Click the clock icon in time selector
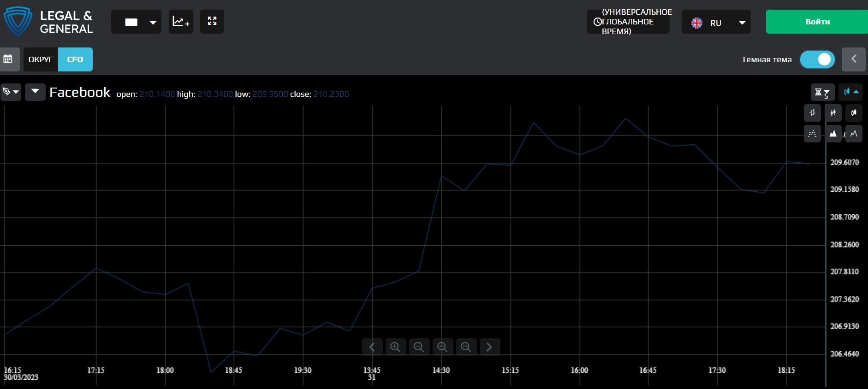Viewport: 868px width, 389px height. tap(597, 22)
